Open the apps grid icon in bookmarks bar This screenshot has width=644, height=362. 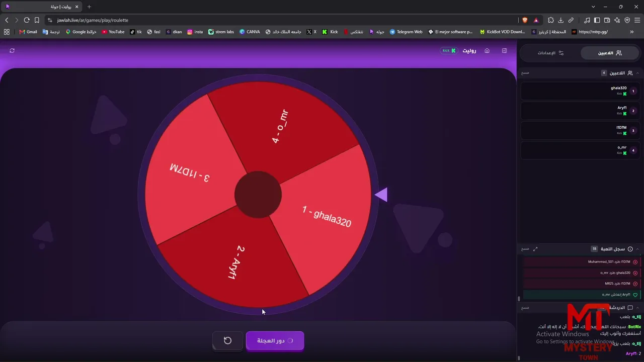[7, 32]
